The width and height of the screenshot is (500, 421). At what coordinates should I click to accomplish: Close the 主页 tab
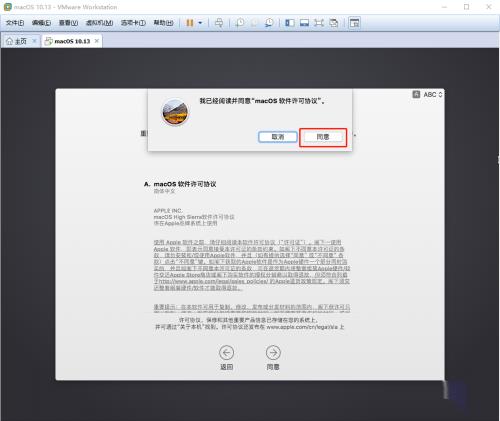tap(34, 41)
